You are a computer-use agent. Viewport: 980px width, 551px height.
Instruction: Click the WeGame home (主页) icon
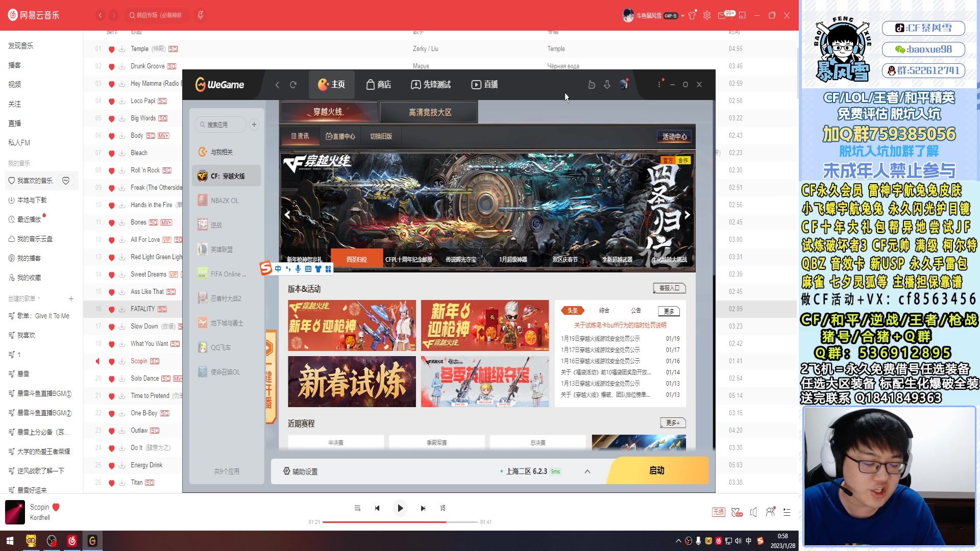pos(331,84)
